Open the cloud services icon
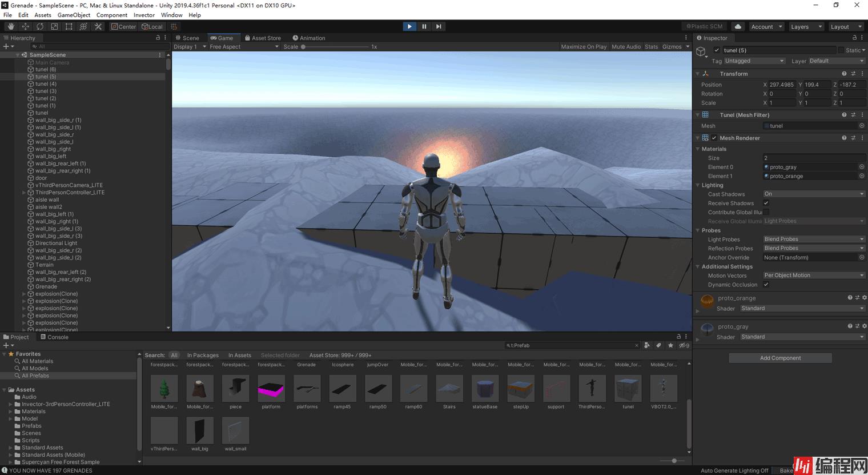The height and width of the screenshot is (475, 868). point(738,26)
